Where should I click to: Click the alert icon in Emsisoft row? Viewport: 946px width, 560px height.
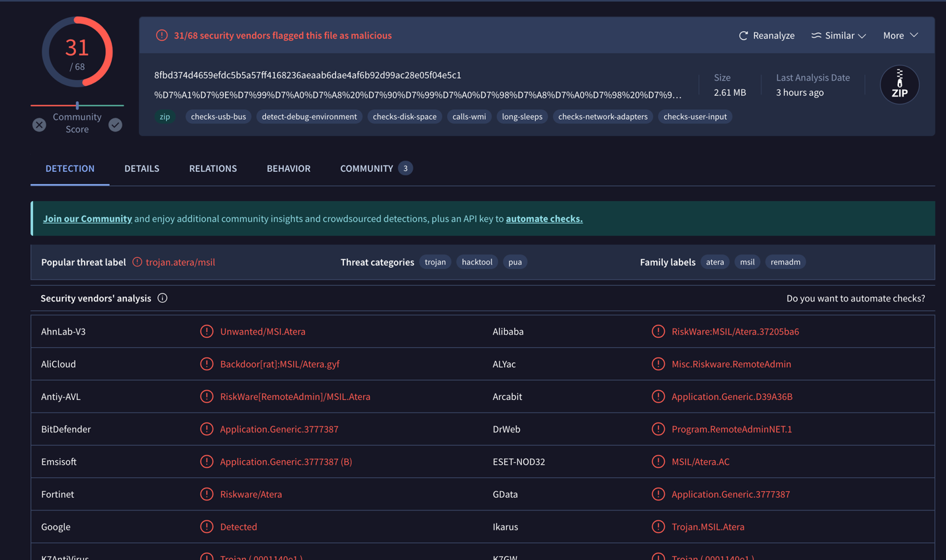(206, 461)
